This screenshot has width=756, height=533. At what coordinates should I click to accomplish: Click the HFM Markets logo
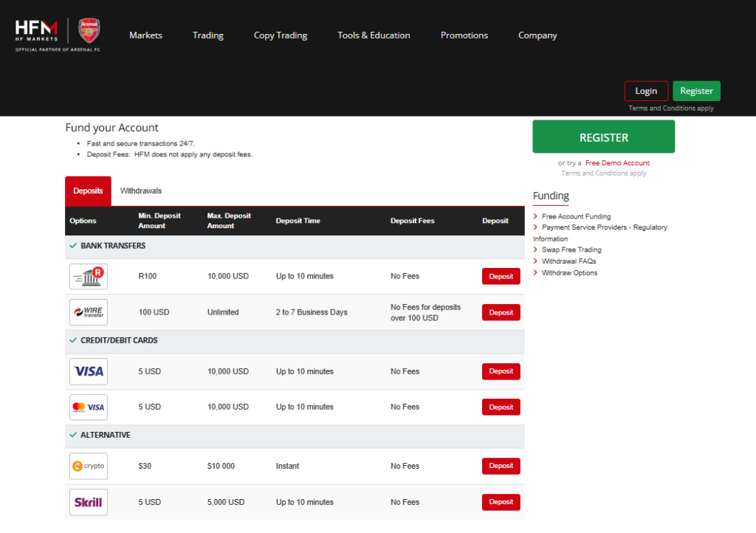[37, 31]
